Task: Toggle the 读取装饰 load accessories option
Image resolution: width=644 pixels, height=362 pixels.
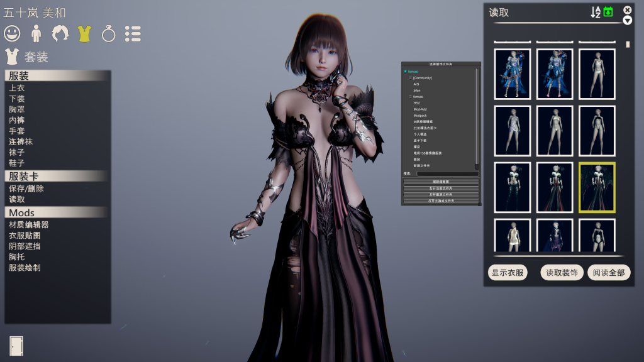Action: click(x=562, y=273)
